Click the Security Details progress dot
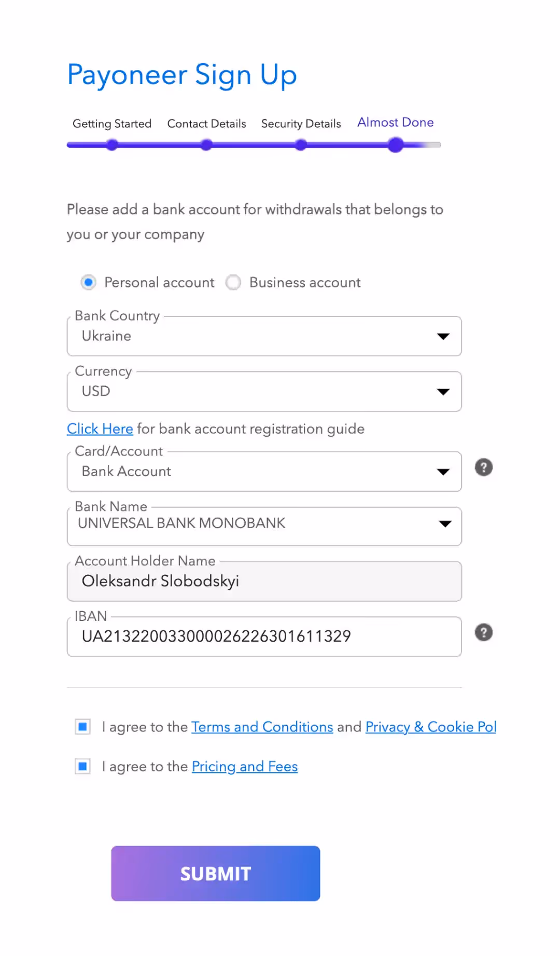The height and width of the screenshot is (956, 560). [301, 145]
